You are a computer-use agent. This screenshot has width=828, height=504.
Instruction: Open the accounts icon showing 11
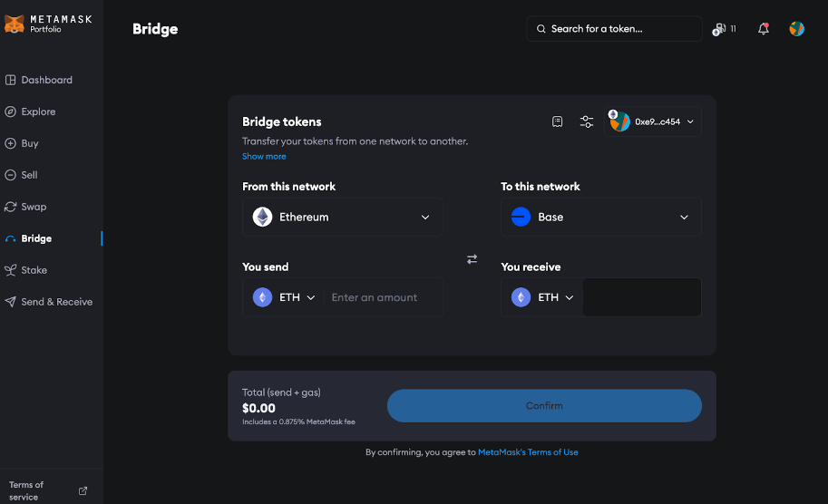click(724, 29)
